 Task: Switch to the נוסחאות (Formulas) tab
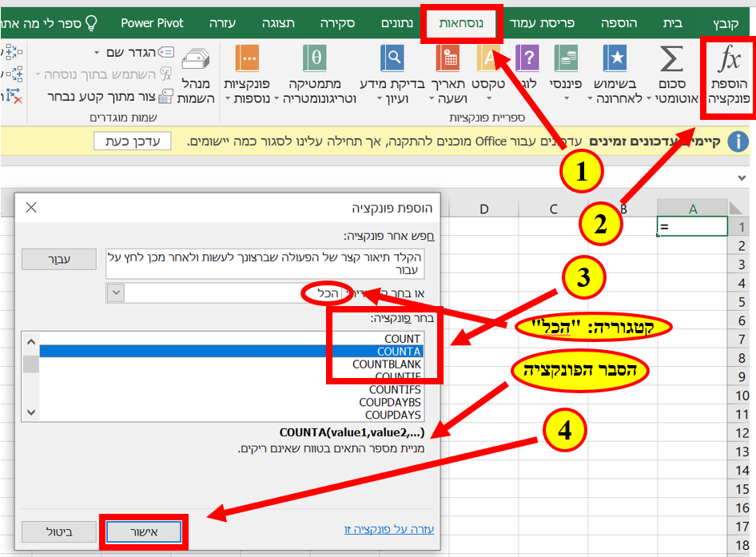461,23
